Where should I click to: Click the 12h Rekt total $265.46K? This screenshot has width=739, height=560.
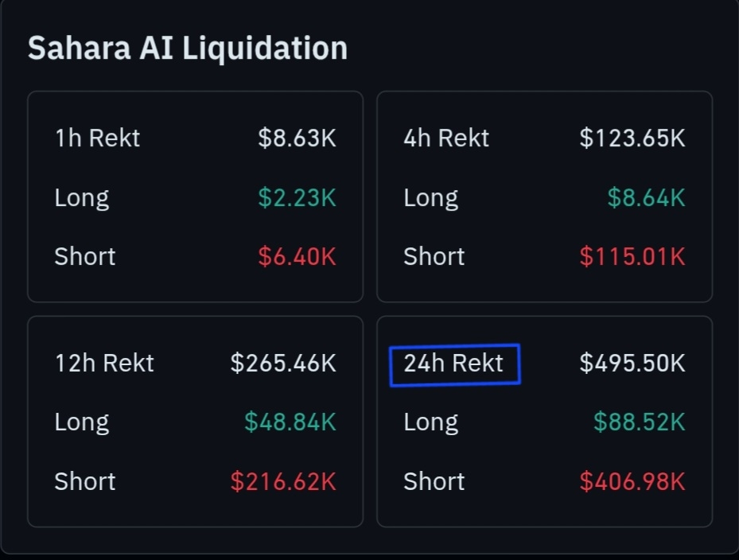283,364
